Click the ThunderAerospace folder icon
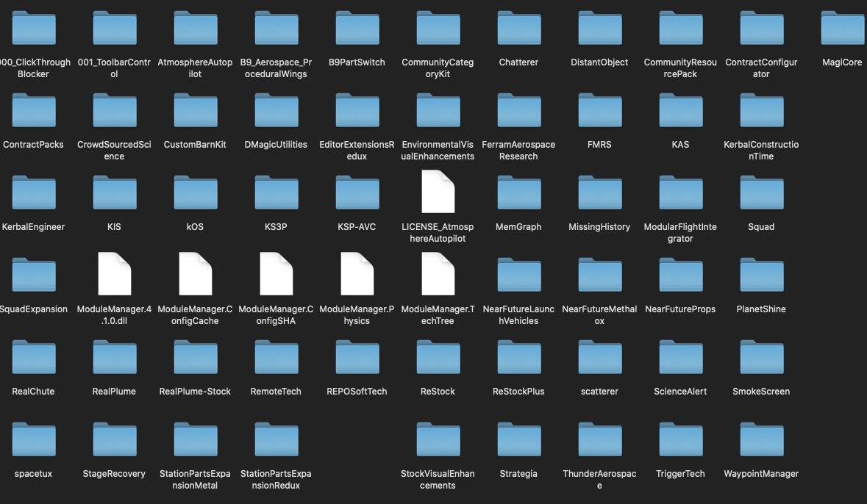The height and width of the screenshot is (504, 867). tap(600, 439)
